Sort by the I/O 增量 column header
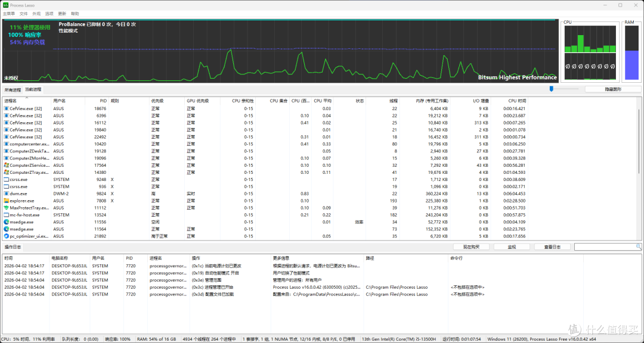644x343 pixels. tap(470, 101)
